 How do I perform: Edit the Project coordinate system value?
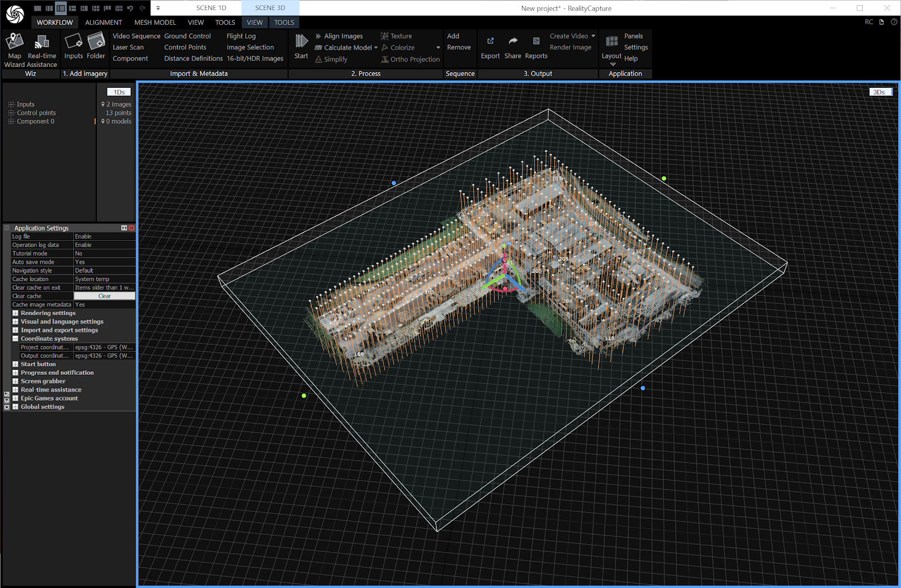point(104,347)
